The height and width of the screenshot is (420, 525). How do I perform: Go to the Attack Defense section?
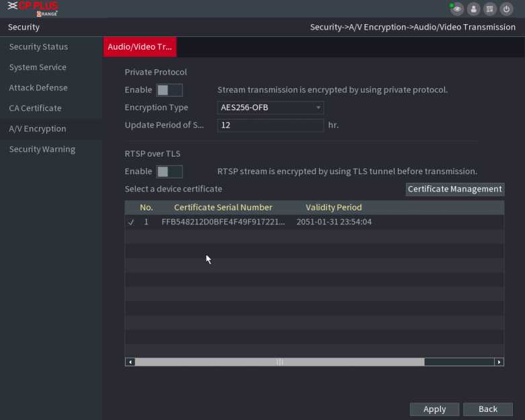(x=38, y=88)
